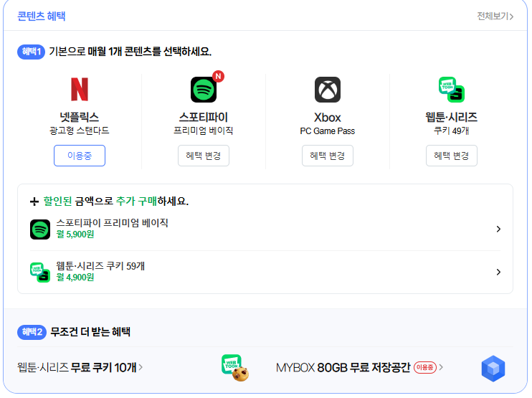Click 혜택 변경 under 스포티파이
532x398 pixels.
[204, 156]
